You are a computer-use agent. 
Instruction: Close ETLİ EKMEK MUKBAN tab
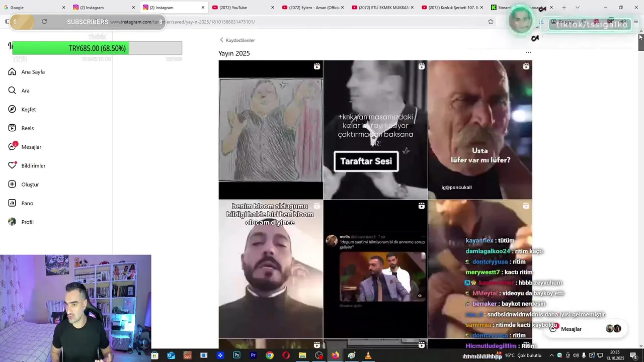(x=413, y=8)
